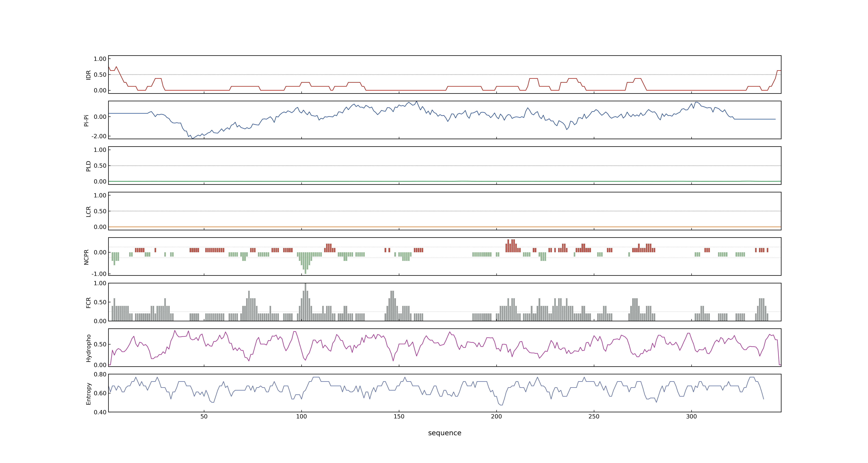
Task: Click the 0.80 tick on Entropy axis
Action: pos(100,374)
